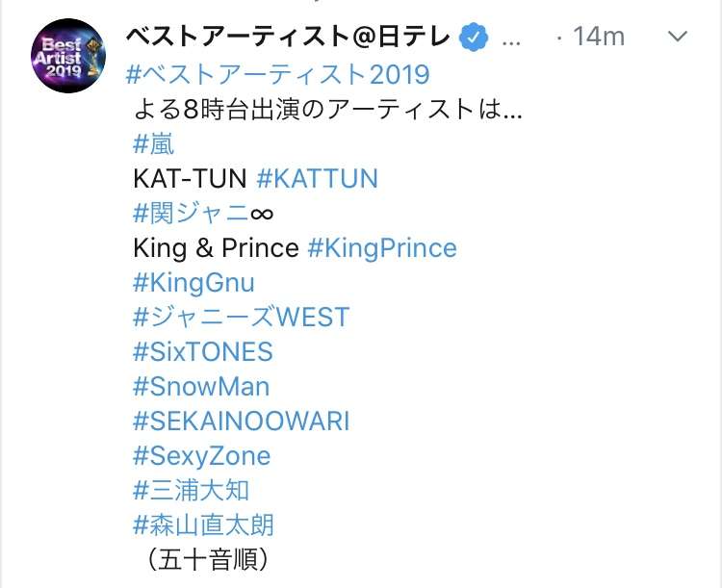722x588 pixels.
Task: Follow the #KATTUN hashtag link
Action: (318, 179)
